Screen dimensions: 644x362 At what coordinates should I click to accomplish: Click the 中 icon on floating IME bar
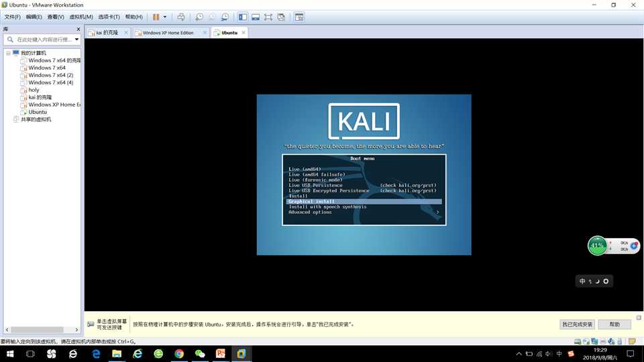[x=582, y=281]
